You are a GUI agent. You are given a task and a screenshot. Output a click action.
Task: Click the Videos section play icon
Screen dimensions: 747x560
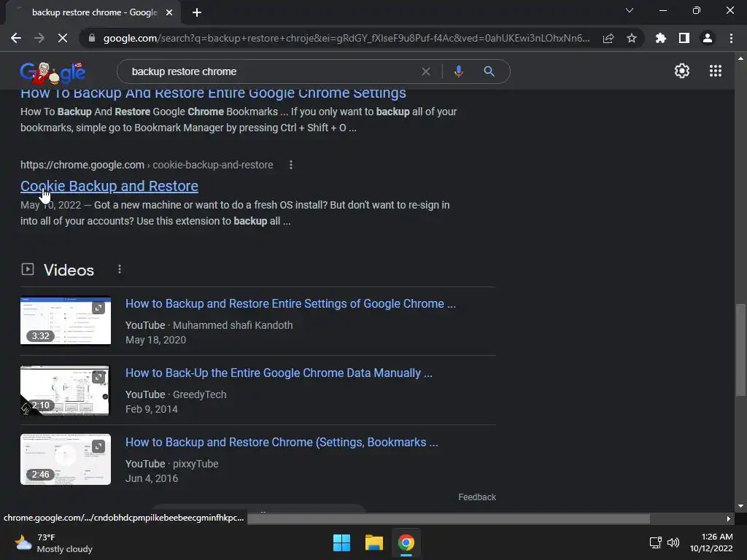pyautogui.click(x=28, y=270)
